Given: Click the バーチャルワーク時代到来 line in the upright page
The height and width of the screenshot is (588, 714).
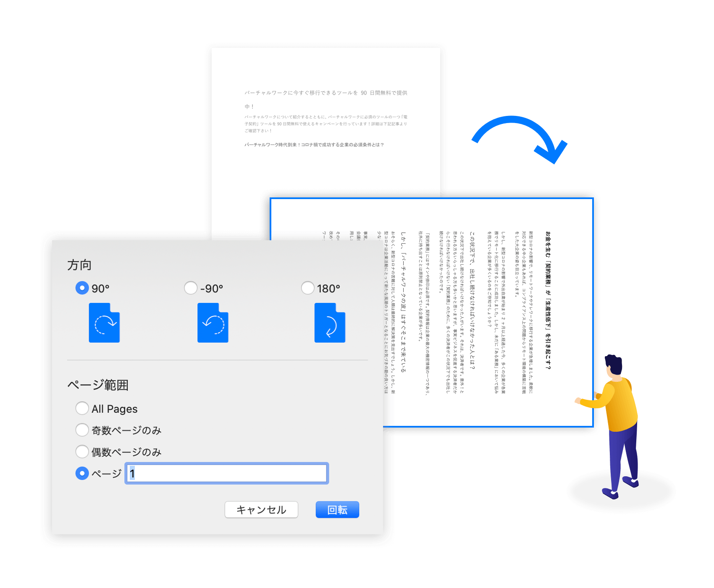Looking at the screenshot, I should click(x=314, y=144).
